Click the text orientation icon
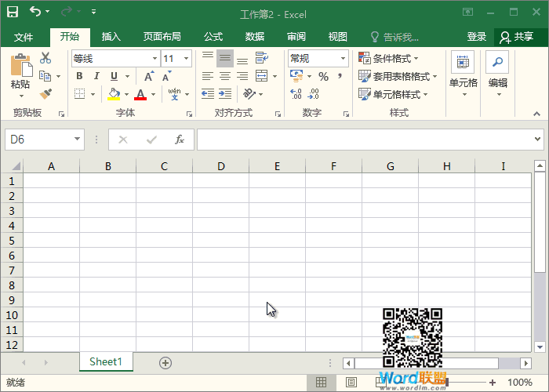The image size is (549, 392). pyautogui.click(x=249, y=94)
